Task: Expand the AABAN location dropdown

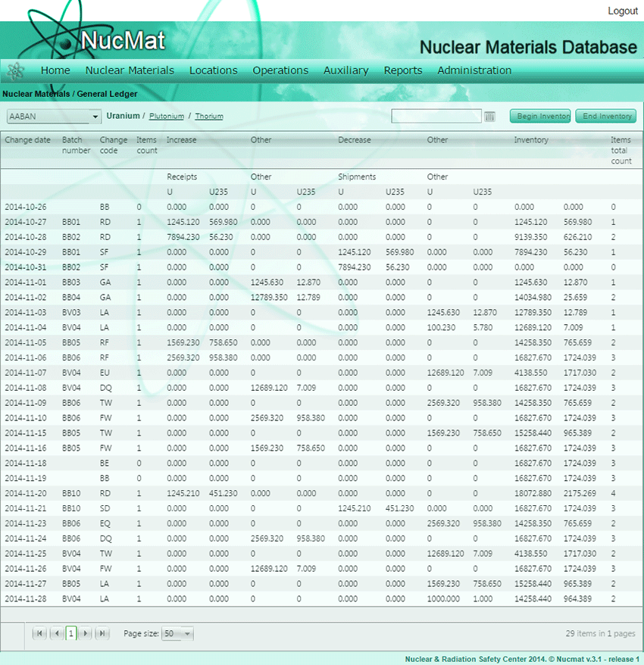Action: [95, 117]
